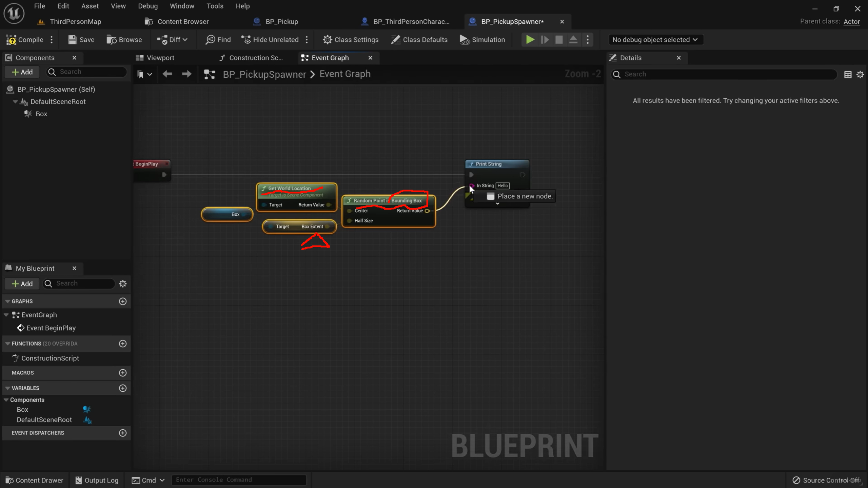Image resolution: width=868 pixels, height=488 pixels.
Task: Open Class Settings gear
Action: click(327, 40)
